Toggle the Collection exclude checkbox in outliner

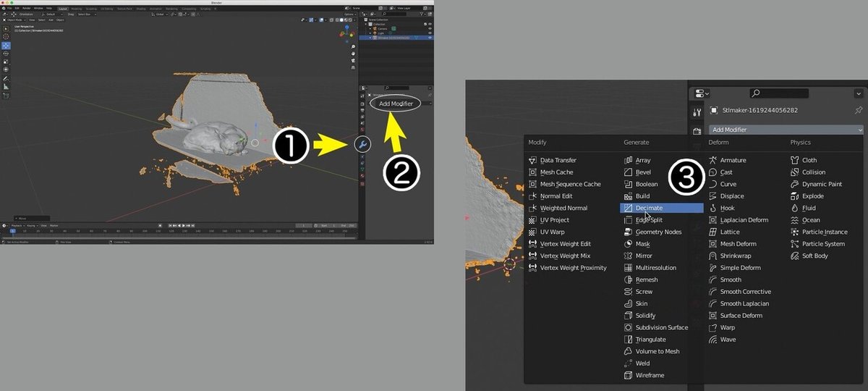click(x=425, y=24)
